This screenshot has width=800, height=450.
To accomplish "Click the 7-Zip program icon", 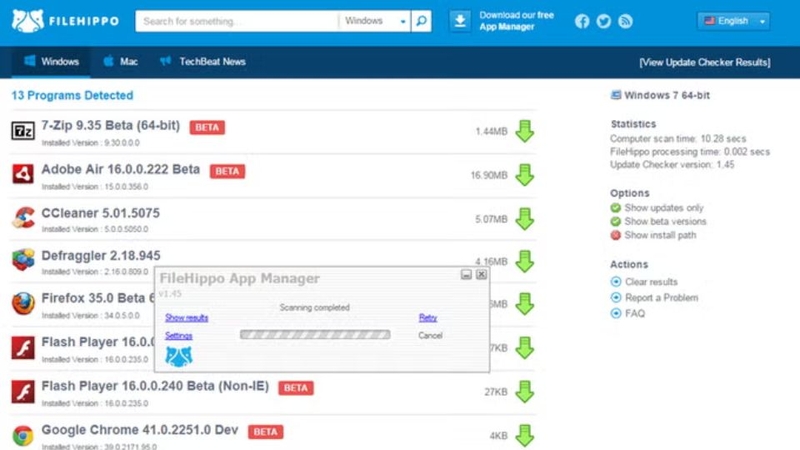I will coord(23,131).
